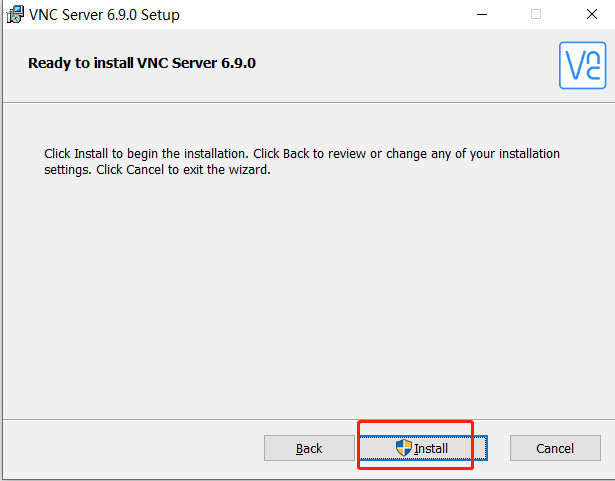The width and height of the screenshot is (615, 481).
Task: Click empty footer space left of Back
Action: point(130,448)
